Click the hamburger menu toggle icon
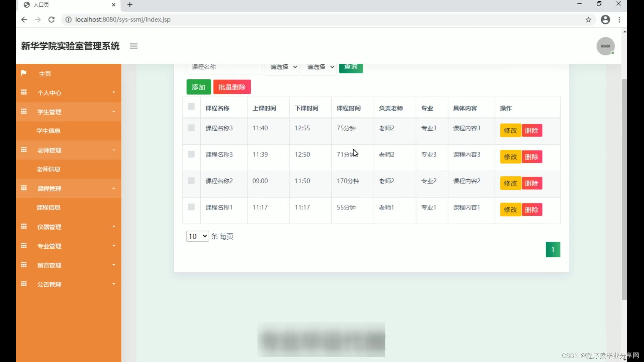 [133, 46]
